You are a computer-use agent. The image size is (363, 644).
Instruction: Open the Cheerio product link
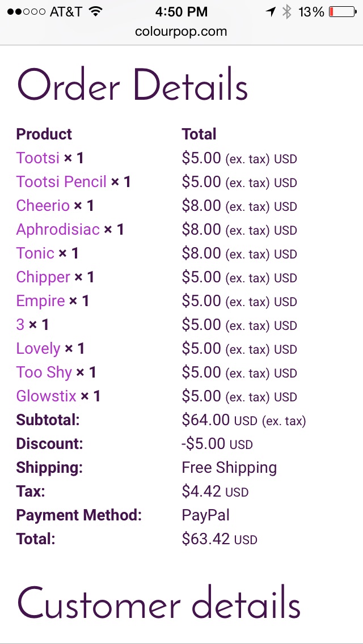coord(43,205)
